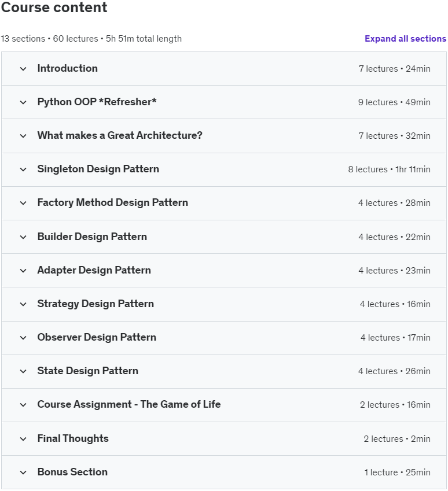Expand the Final Thoughts section chevron
The width and height of the screenshot is (448, 491).
[23, 439]
